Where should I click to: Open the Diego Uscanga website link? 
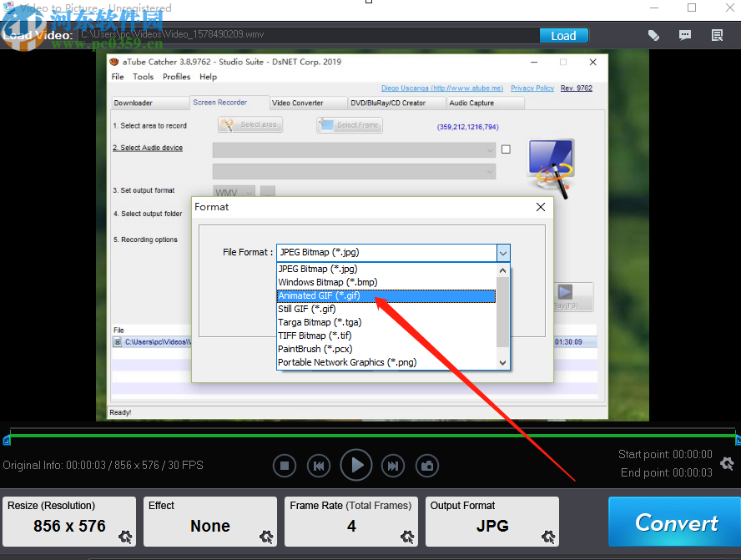click(x=442, y=88)
